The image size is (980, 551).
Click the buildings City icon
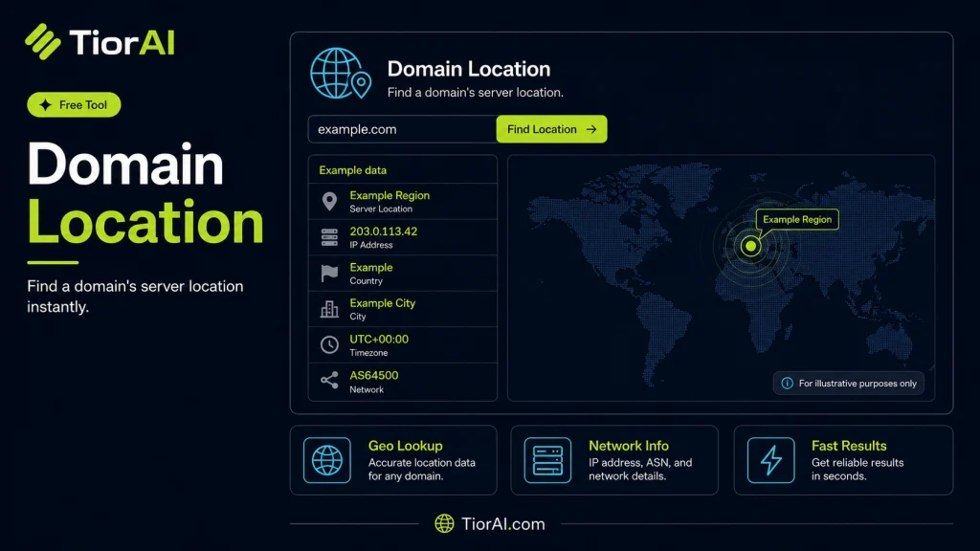coord(329,309)
